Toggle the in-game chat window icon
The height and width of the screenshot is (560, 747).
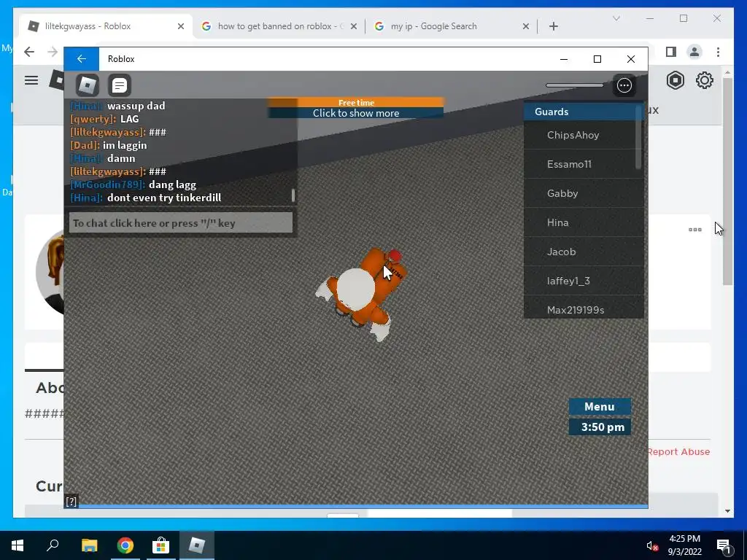point(119,85)
